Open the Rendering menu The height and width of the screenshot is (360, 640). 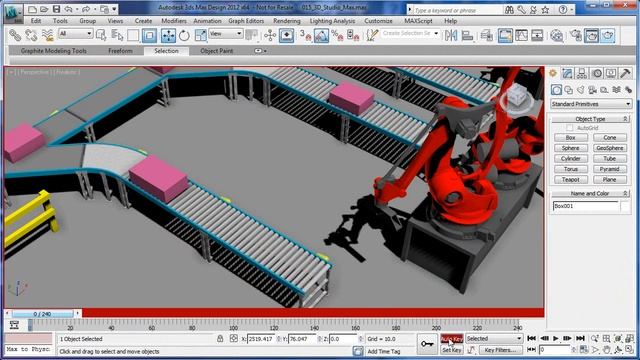point(287,21)
